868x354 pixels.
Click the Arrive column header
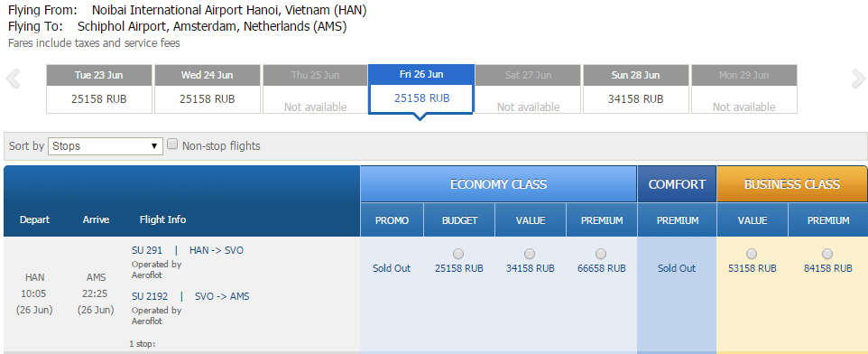tap(96, 220)
